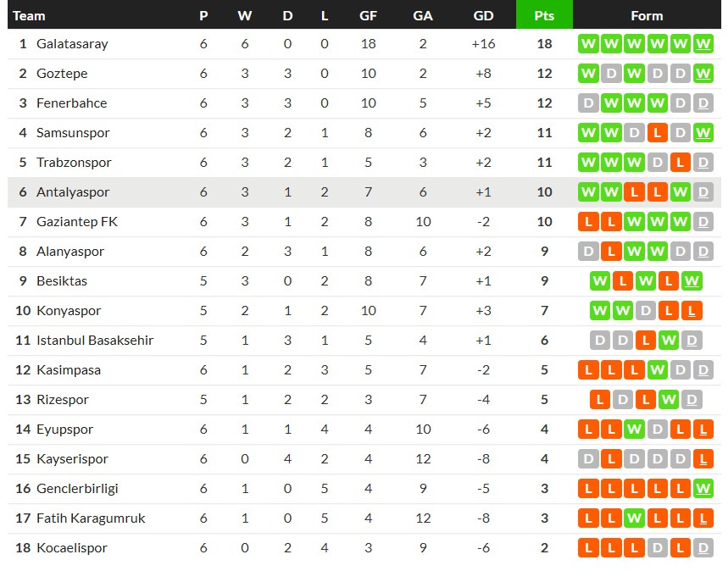Click Kocaelispor's last D form badge
The height and width of the screenshot is (571, 728).
pos(703,548)
